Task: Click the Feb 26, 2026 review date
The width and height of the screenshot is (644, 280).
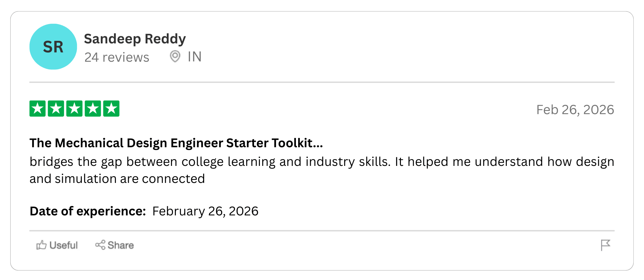Action: pos(575,110)
